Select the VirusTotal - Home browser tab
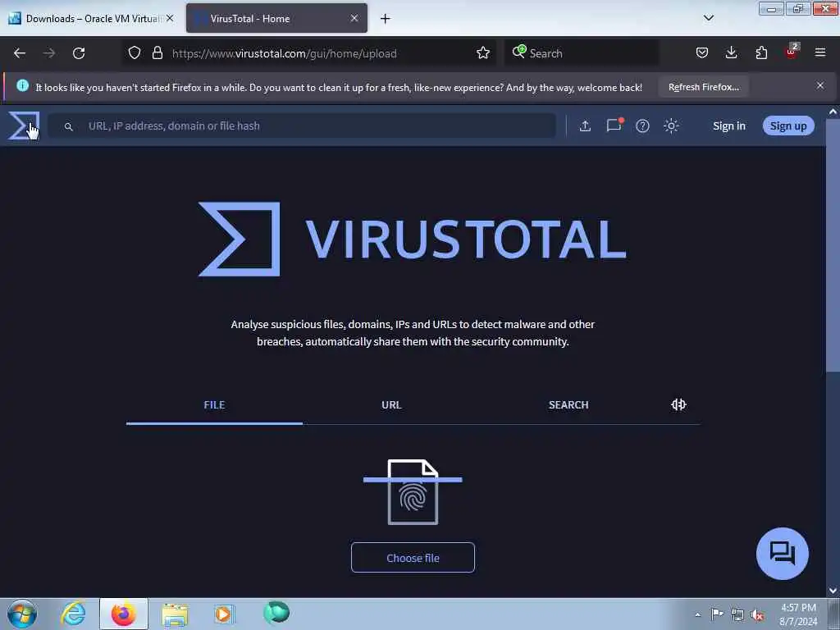 (x=276, y=18)
